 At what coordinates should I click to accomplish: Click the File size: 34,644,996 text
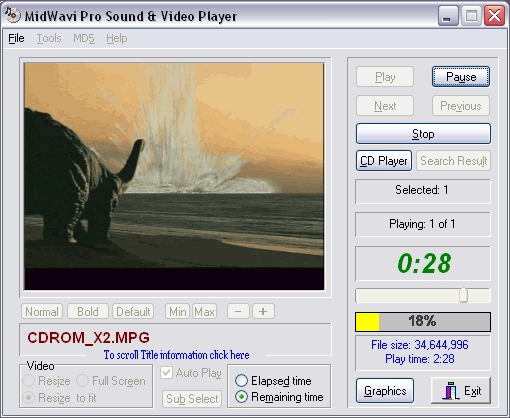pos(420,345)
